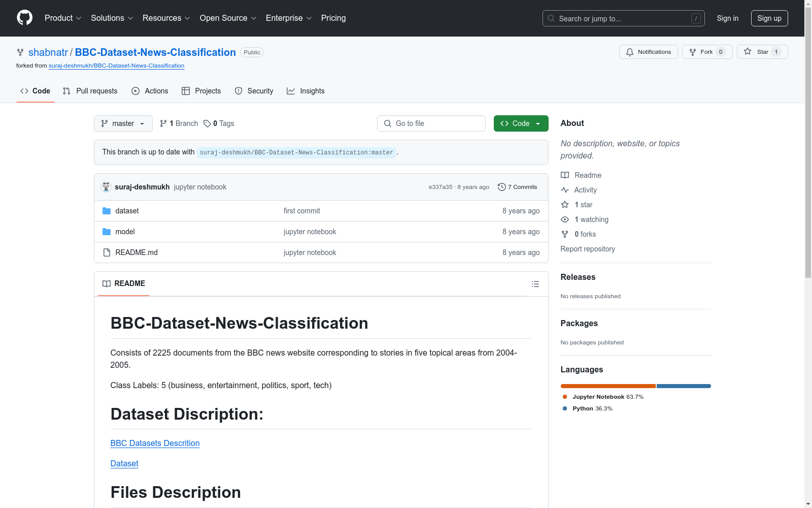Screen dimensions: 812x508
Task: Expand the Solutions menu
Action: pos(112,18)
